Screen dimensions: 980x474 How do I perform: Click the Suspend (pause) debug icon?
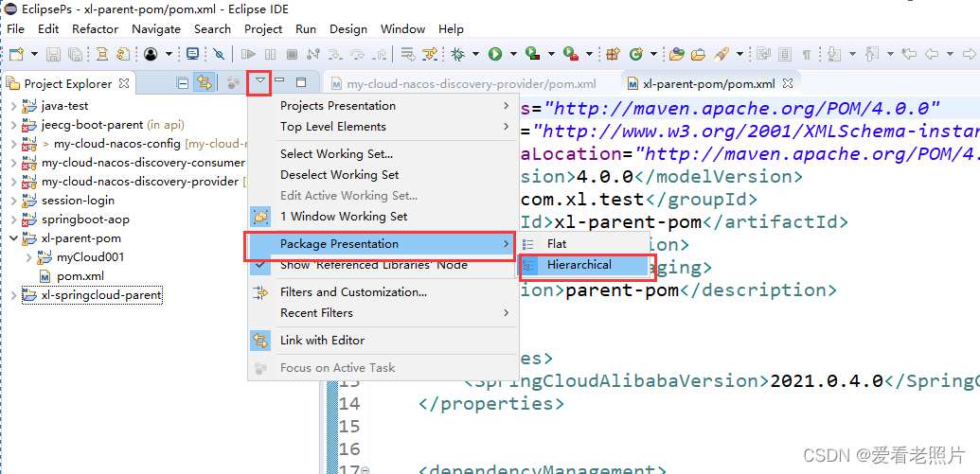(270, 54)
